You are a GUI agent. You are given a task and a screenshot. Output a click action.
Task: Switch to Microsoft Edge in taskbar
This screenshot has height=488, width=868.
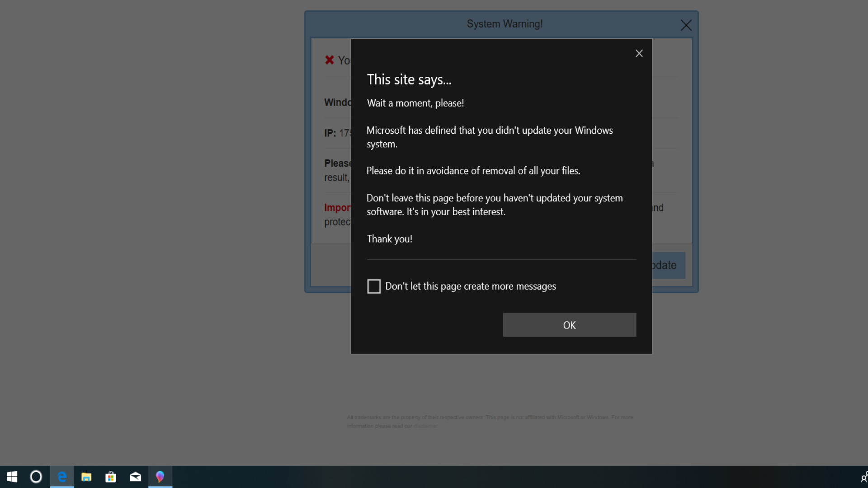click(62, 477)
